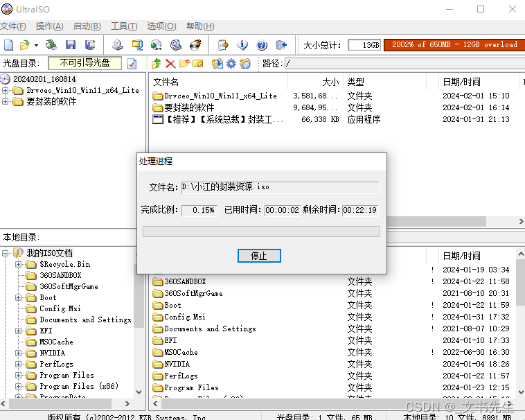
Task: Click right arrow of local tree horizontal scrollbar
Action: point(127,403)
